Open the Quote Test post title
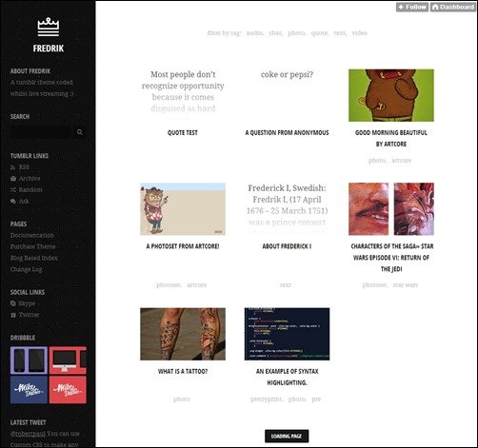Screen dimensions: 478x448 tap(183, 133)
